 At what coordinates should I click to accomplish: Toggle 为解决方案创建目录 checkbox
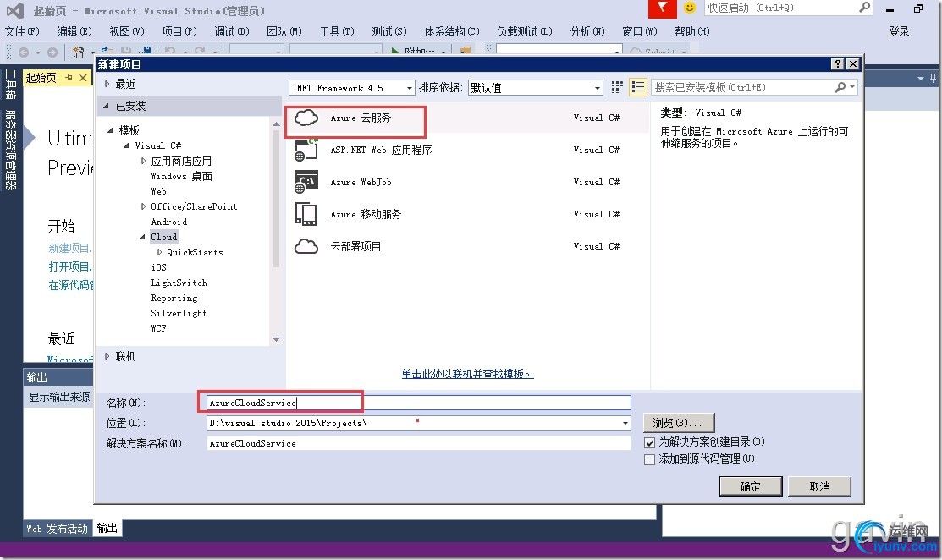[x=649, y=443]
